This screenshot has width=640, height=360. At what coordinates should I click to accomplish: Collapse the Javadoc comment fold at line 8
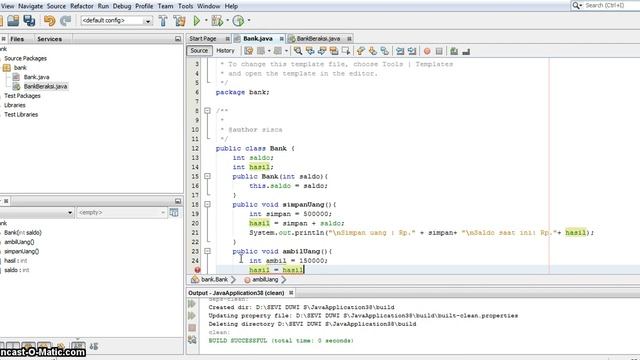point(207,111)
